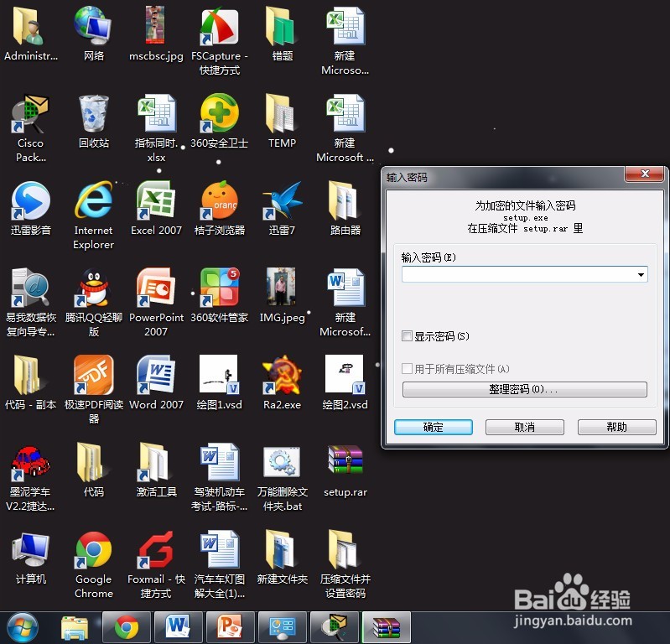Open the FSCapture shortcut icon
The height and width of the screenshot is (644, 670).
(x=219, y=26)
